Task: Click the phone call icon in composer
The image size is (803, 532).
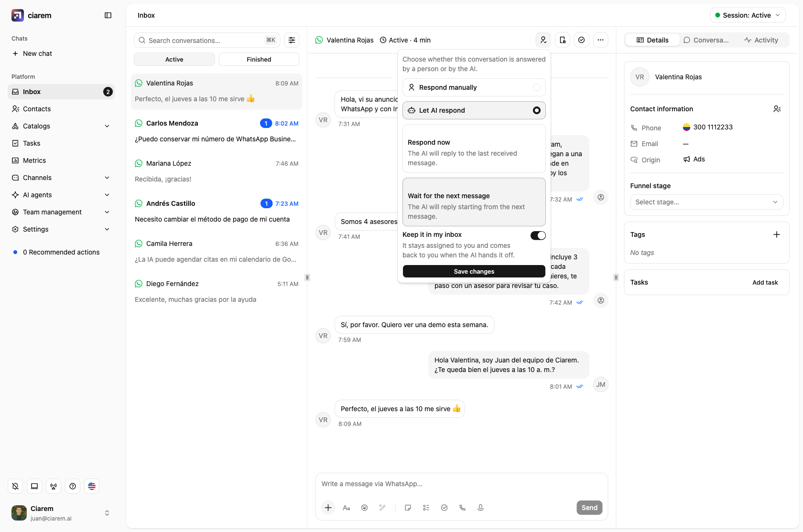Action: (x=462, y=508)
